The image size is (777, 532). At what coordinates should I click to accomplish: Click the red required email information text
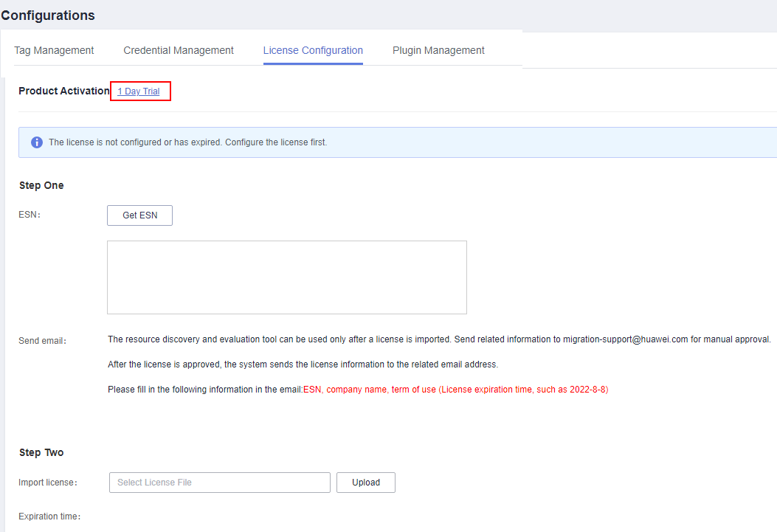[455, 390]
